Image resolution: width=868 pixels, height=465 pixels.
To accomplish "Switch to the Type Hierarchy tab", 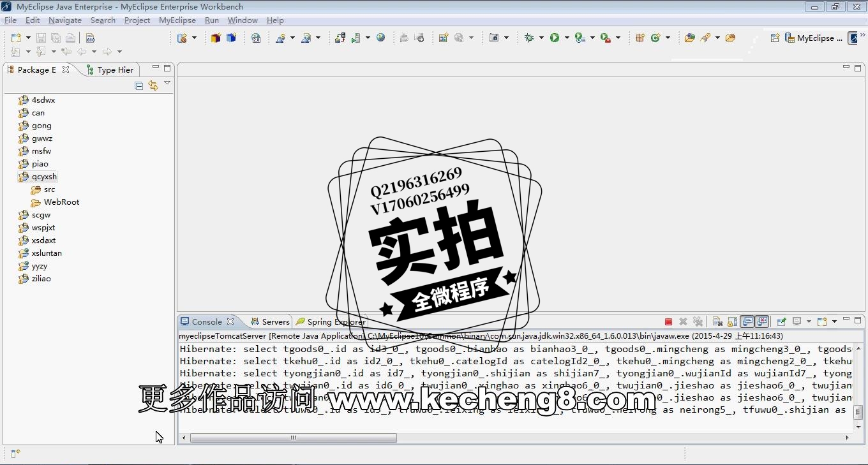I will tap(110, 70).
